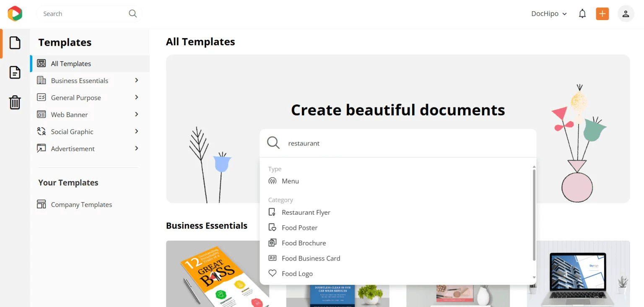Screen dimensions: 644x307
Task: Expand the General Purpose chevron
Action: 136,97
